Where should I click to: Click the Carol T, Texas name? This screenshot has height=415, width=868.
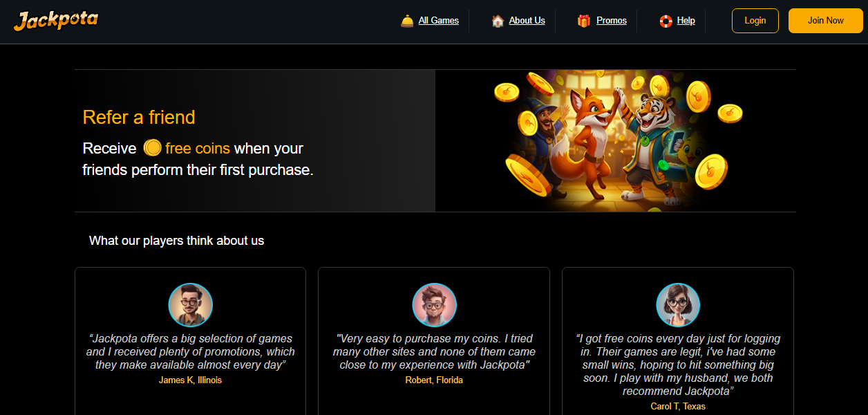coord(678,407)
